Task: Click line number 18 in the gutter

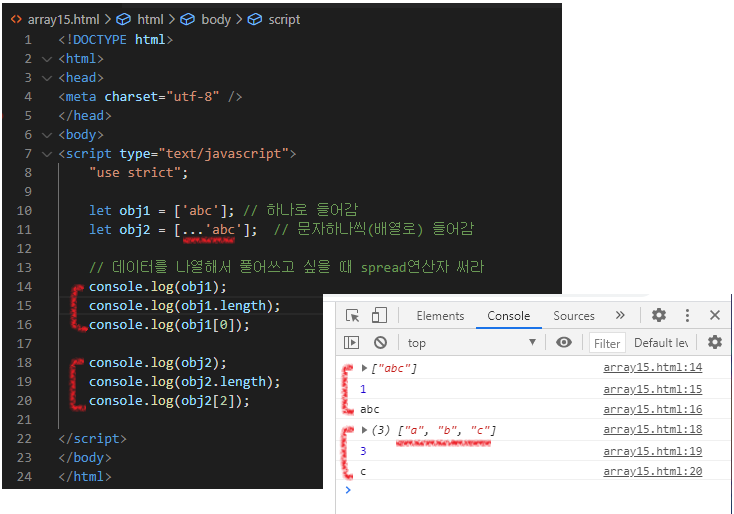Action: 24,363
